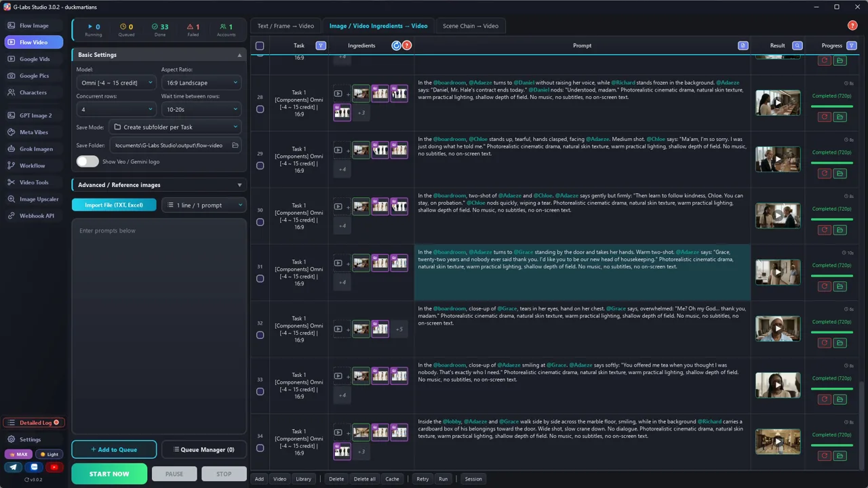Retry row 28 using red refresh icon
Viewport: 868px width, 488px height.
pyautogui.click(x=825, y=117)
